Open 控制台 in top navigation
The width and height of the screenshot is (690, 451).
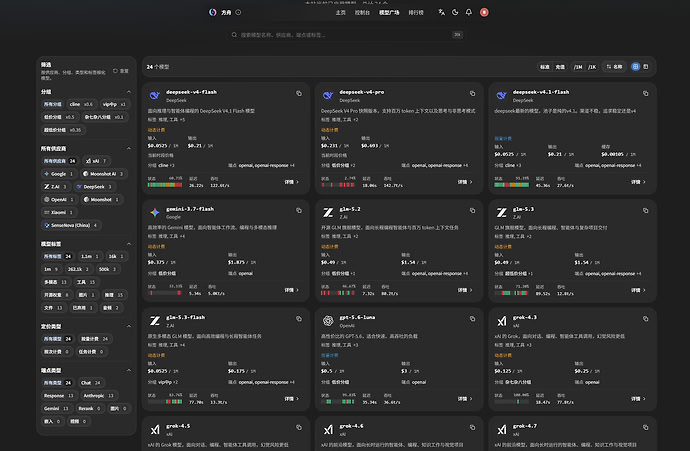tap(362, 12)
